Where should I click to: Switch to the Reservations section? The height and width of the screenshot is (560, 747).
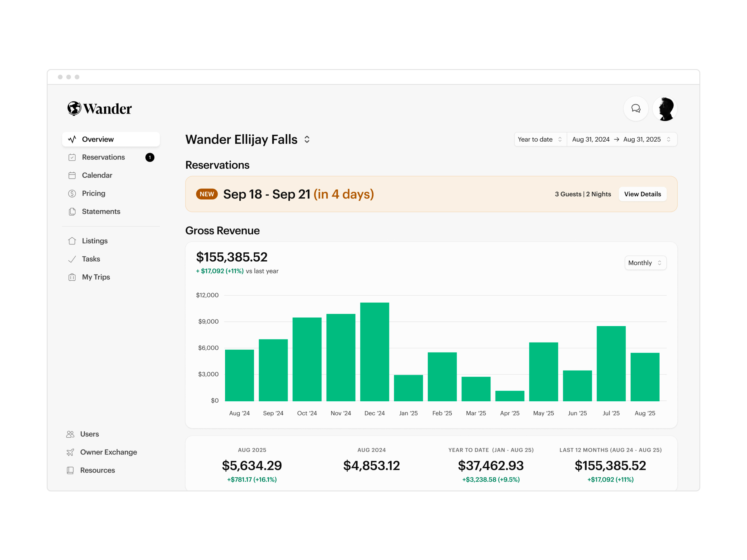[103, 157]
